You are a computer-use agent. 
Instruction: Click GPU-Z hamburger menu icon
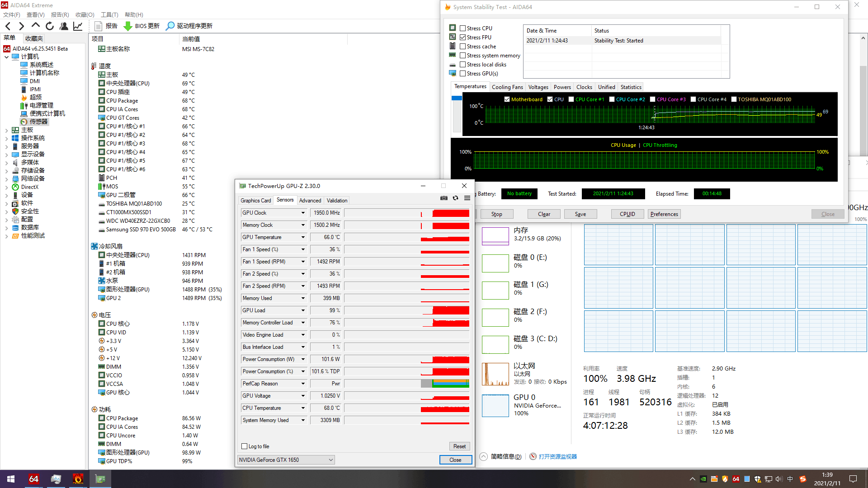click(467, 198)
